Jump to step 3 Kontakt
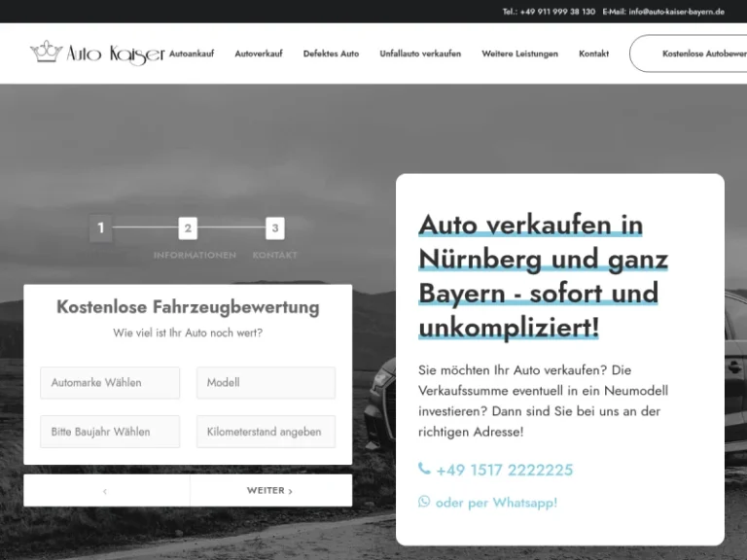747x560 pixels. [275, 228]
